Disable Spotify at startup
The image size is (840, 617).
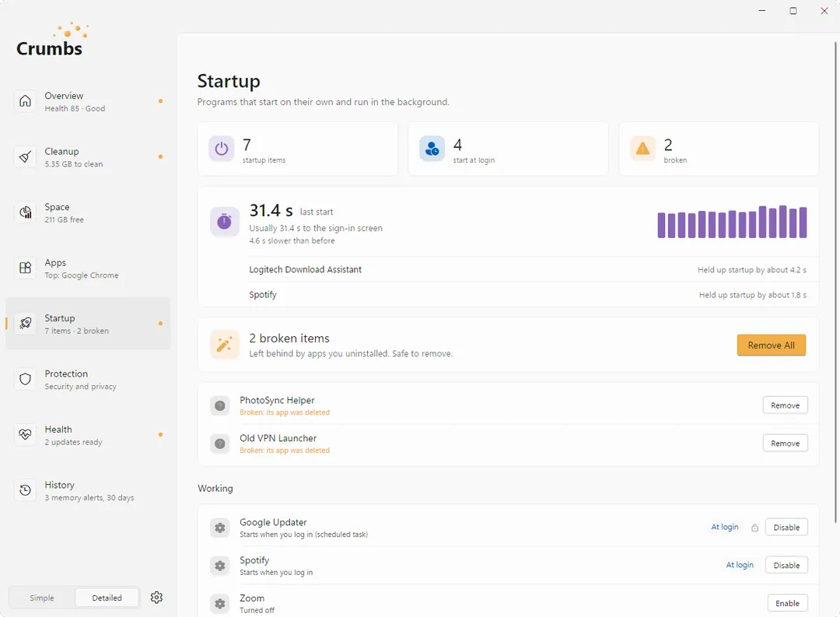point(786,565)
